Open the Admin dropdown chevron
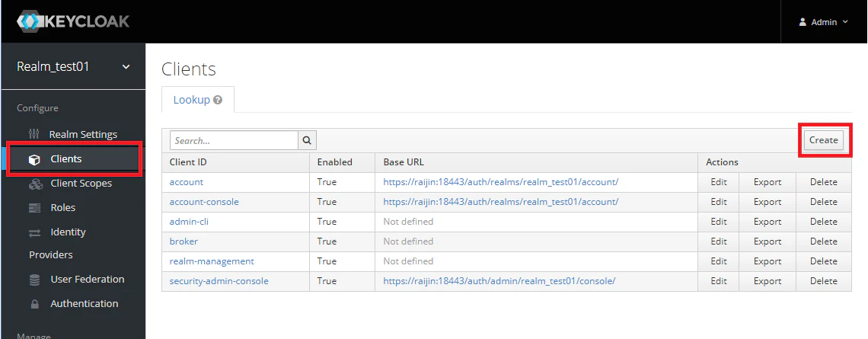Image resolution: width=868 pixels, height=339 pixels. pyautogui.click(x=844, y=22)
